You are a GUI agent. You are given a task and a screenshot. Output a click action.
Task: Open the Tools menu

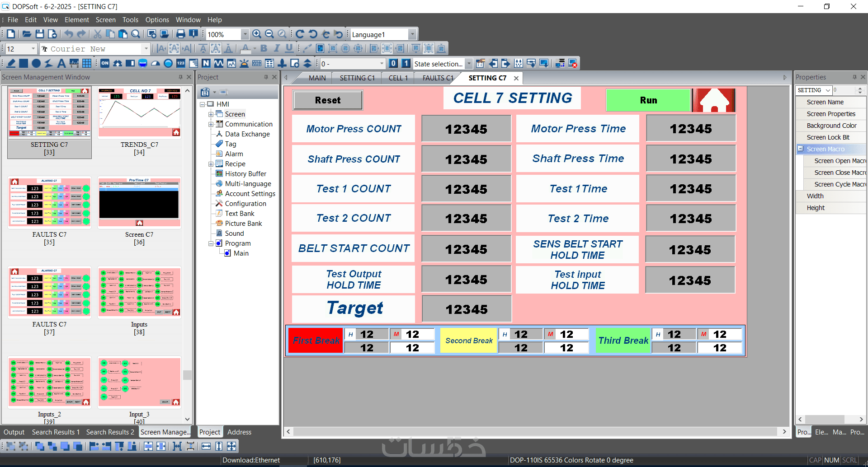pos(130,20)
